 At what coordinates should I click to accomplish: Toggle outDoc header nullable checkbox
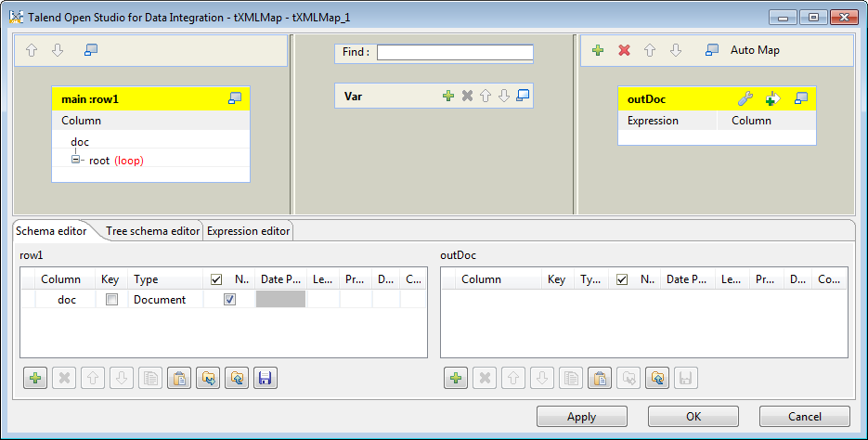(622, 279)
